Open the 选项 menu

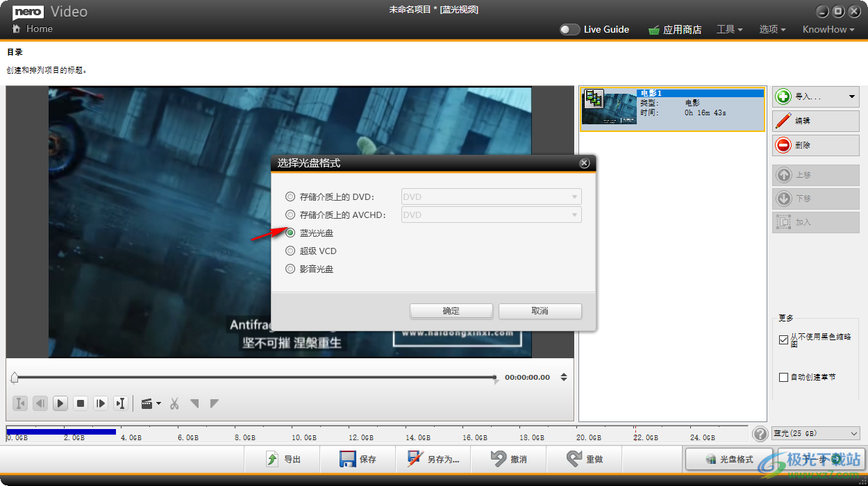pyautogui.click(x=772, y=29)
